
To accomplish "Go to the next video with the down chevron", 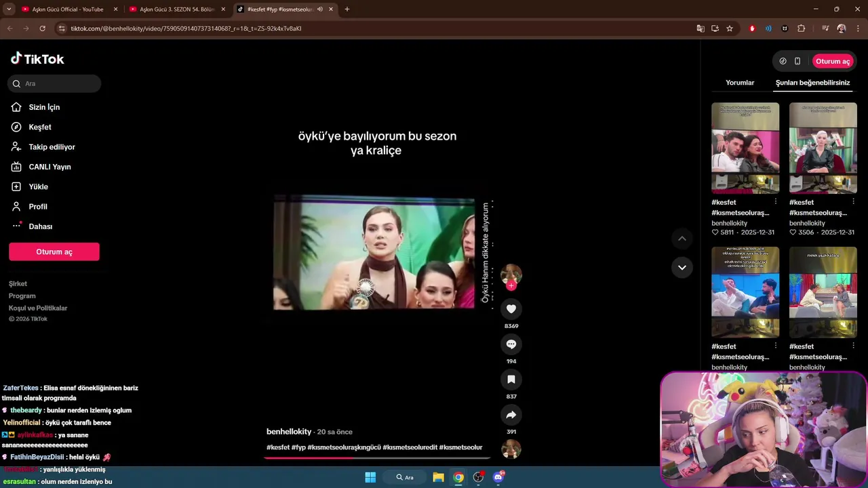I will (682, 267).
